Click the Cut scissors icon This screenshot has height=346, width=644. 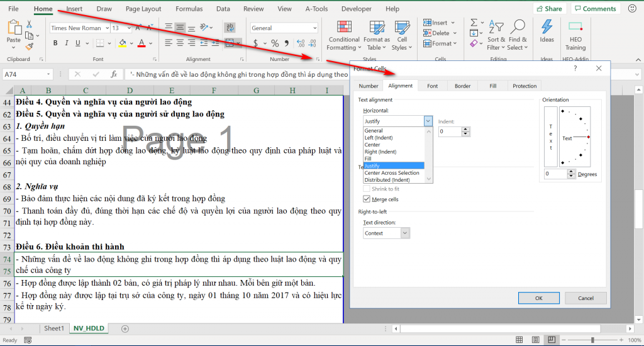(29, 25)
